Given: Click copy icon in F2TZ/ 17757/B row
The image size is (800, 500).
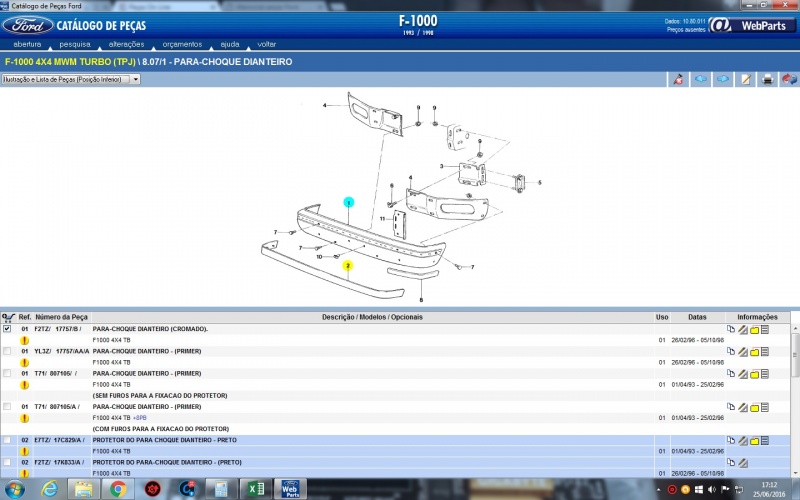Looking at the screenshot, I should click(731, 330).
